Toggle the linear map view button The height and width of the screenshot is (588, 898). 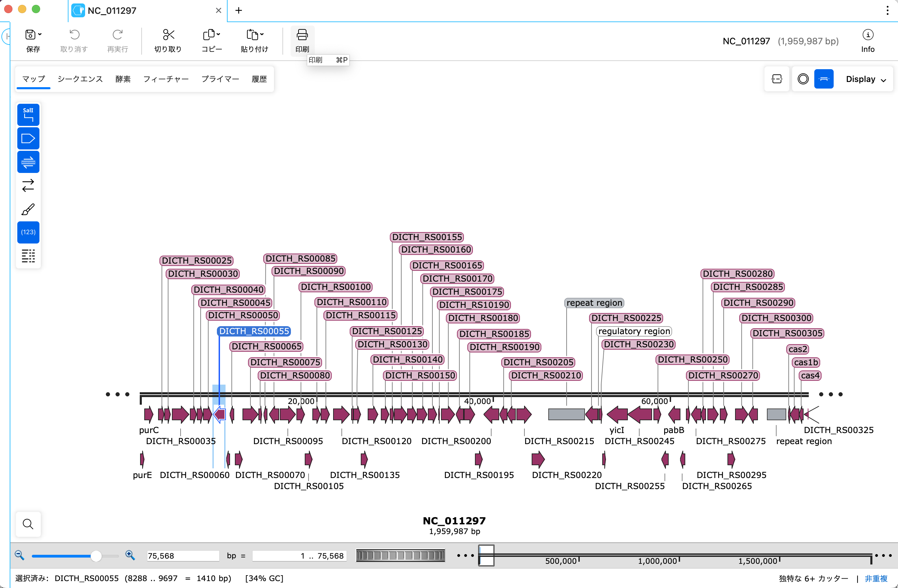(x=824, y=79)
